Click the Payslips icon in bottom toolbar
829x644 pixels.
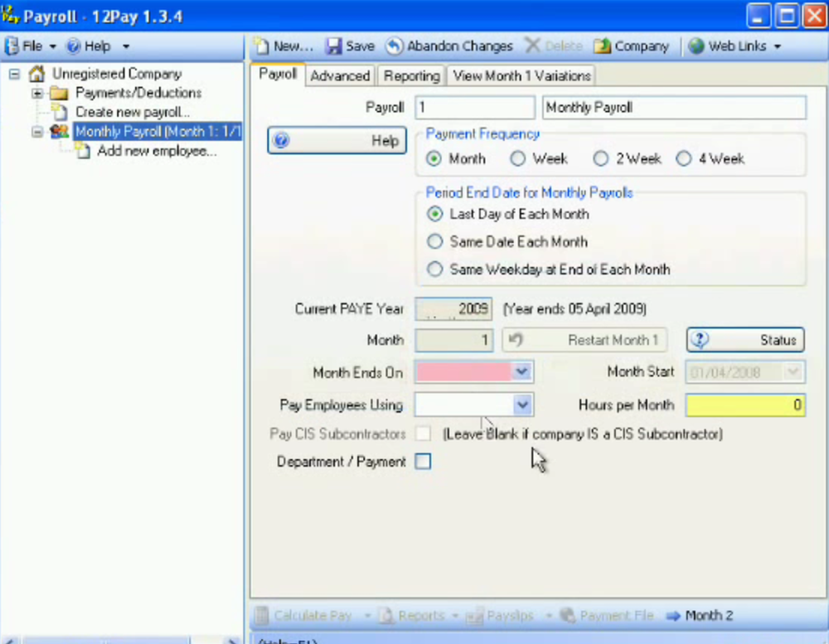(474, 616)
